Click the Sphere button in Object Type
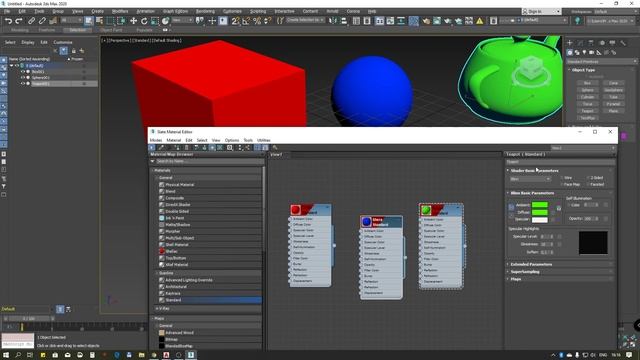Viewport: 640px width, 360px height. point(587,90)
